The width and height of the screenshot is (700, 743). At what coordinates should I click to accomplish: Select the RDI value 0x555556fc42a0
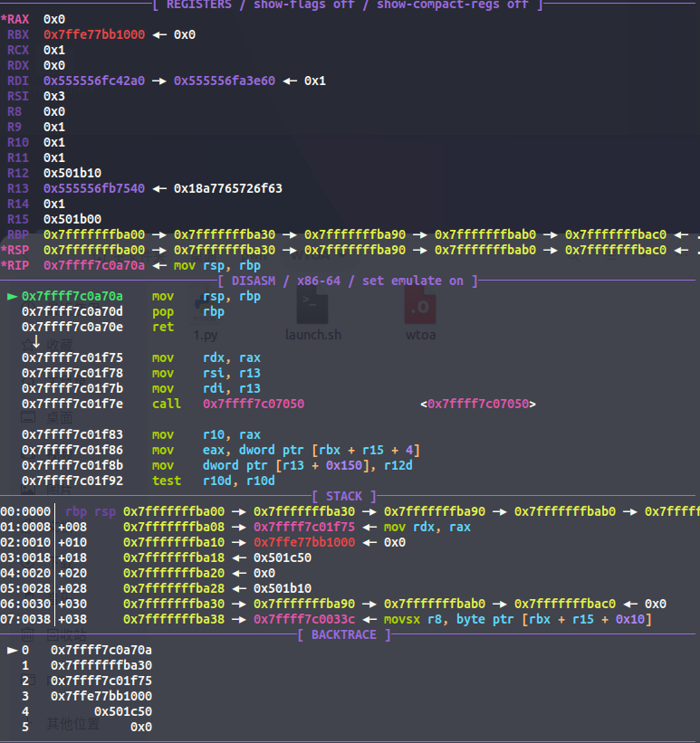pyautogui.click(x=94, y=81)
